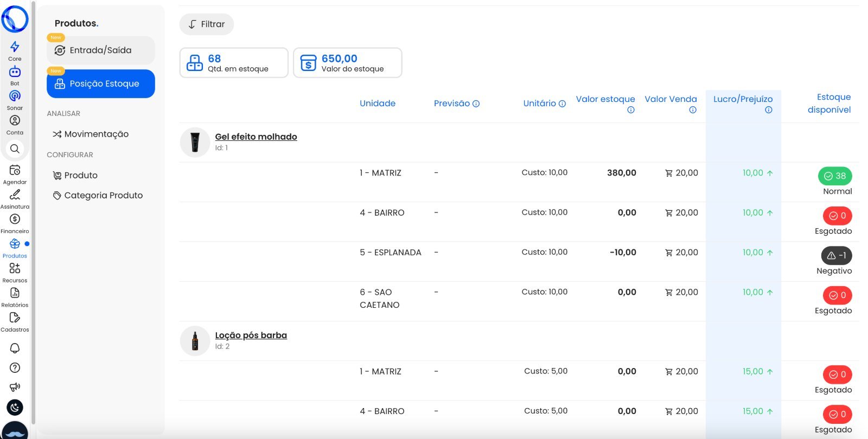Open the Assinatura signature icon
Viewport: 868px width, 439px height.
click(15, 198)
